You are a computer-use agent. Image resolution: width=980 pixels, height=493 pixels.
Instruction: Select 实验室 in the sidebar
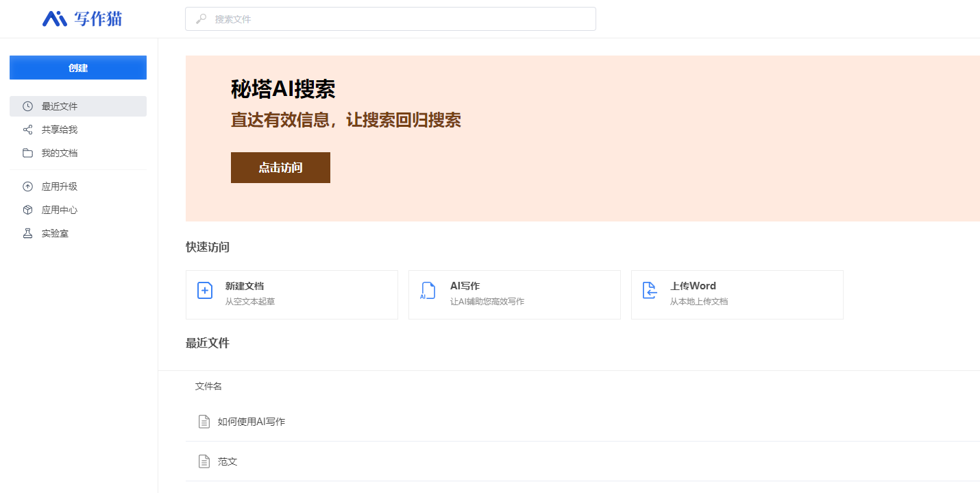click(x=78, y=233)
